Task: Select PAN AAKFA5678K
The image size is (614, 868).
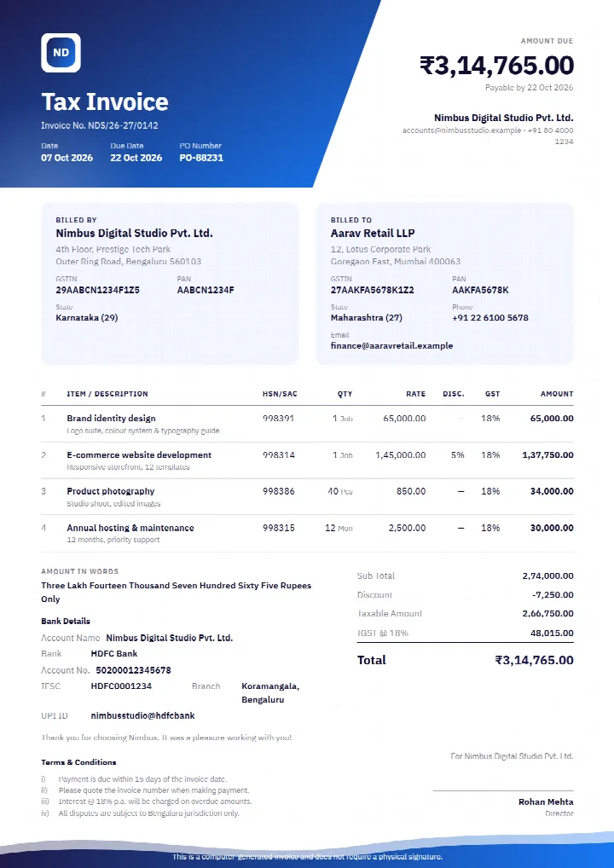Action: [x=480, y=290]
